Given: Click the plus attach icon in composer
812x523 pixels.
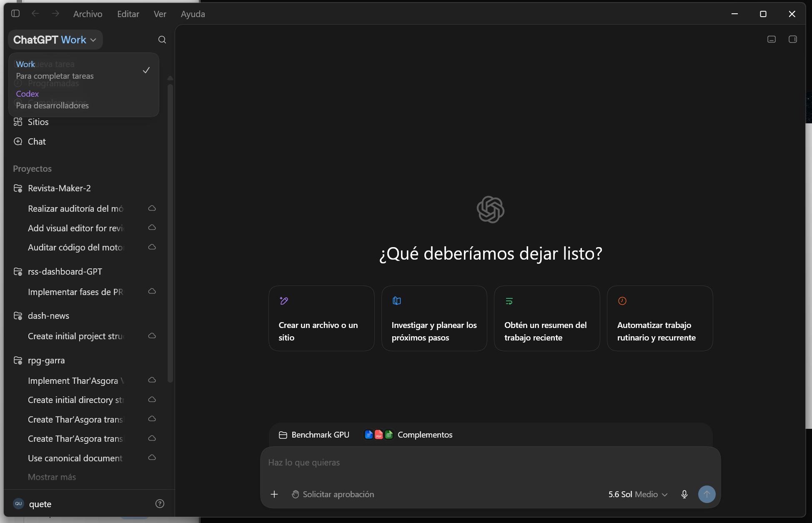Looking at the screenshot, I should [274, 494].
